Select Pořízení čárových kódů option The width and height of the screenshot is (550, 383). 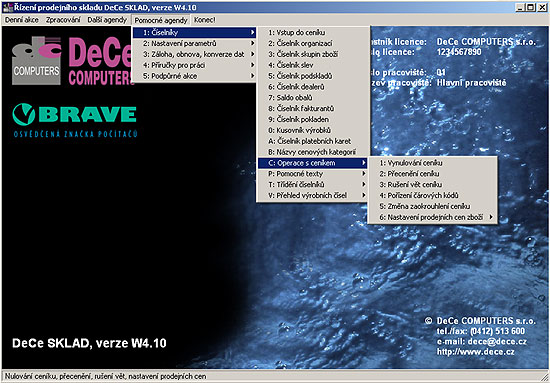(432, 196)
